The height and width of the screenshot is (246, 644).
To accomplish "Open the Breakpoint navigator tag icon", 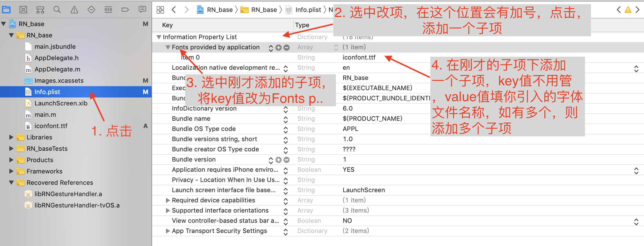I will coord(125,10).
